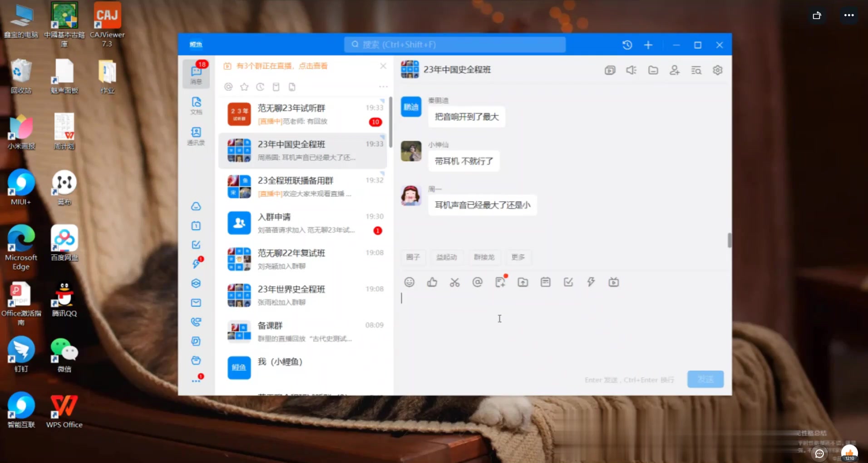Click the note-plus icon with red dot
The width and height of the screenshot is (868, 463).
501,281
